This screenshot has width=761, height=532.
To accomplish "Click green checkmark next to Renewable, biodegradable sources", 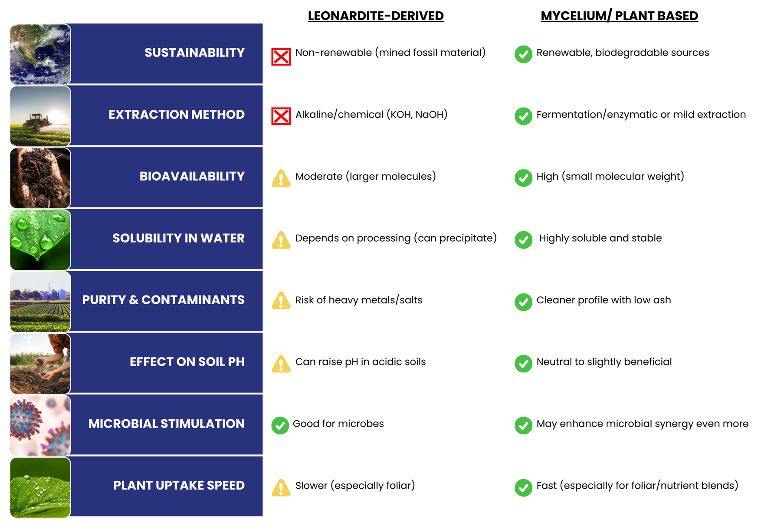I will coord(523,54).
